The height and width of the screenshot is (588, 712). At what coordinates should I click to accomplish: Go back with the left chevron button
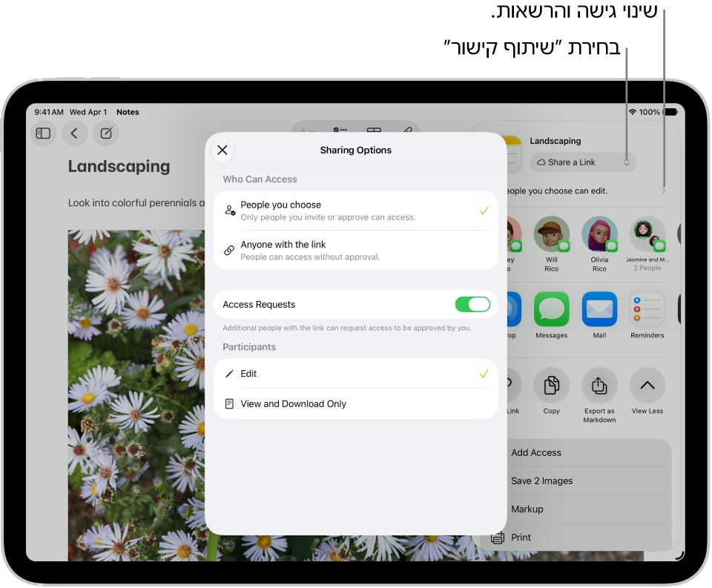pos(74,133)
